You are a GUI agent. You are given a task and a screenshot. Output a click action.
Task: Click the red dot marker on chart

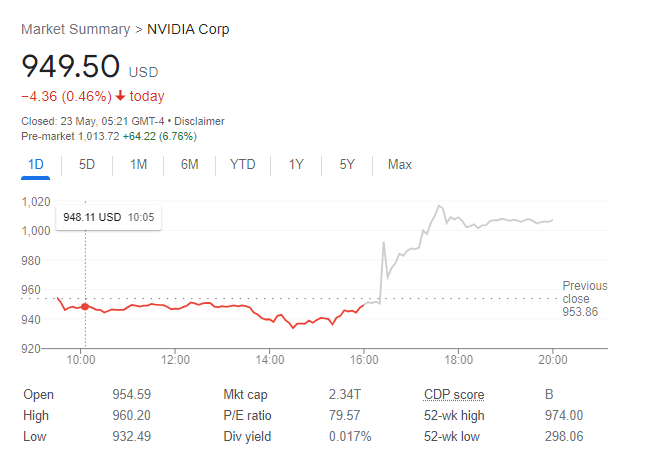point(85,307)
